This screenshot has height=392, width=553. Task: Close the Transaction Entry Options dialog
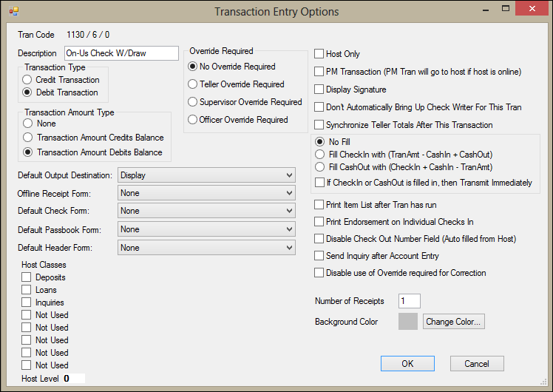click(x=532, y=9)
